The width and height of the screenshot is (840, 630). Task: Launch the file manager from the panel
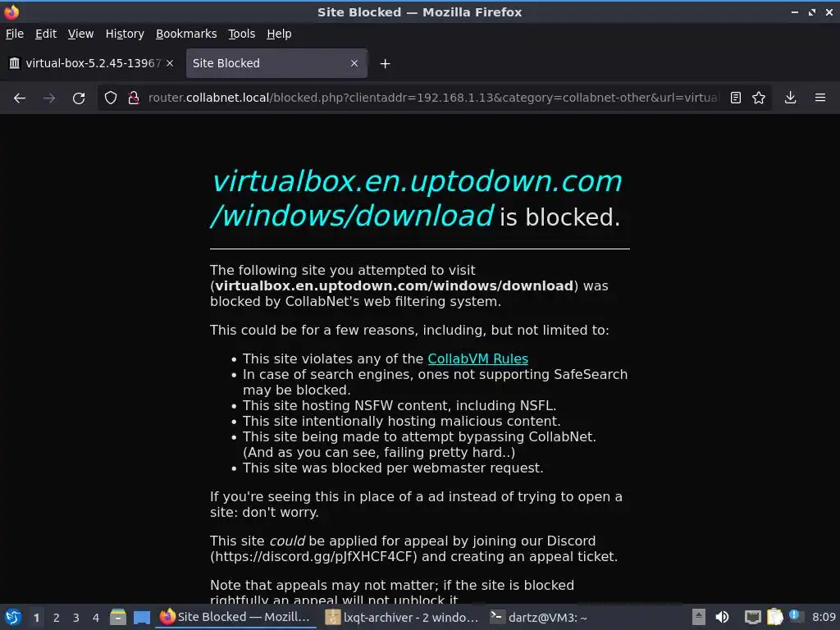[x=118, y=617]
